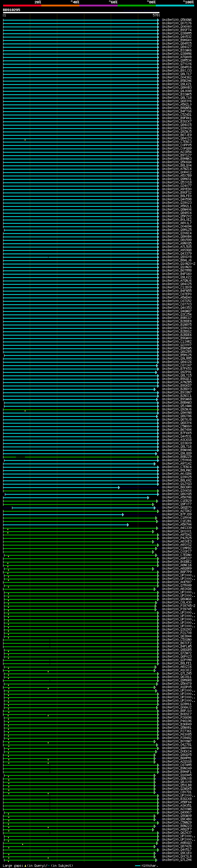Select label UniRef100_C1EB29

coord(177,501)
